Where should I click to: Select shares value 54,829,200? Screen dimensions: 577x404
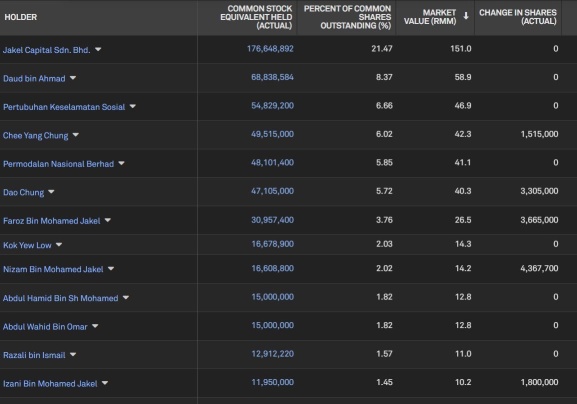(272, 106)
